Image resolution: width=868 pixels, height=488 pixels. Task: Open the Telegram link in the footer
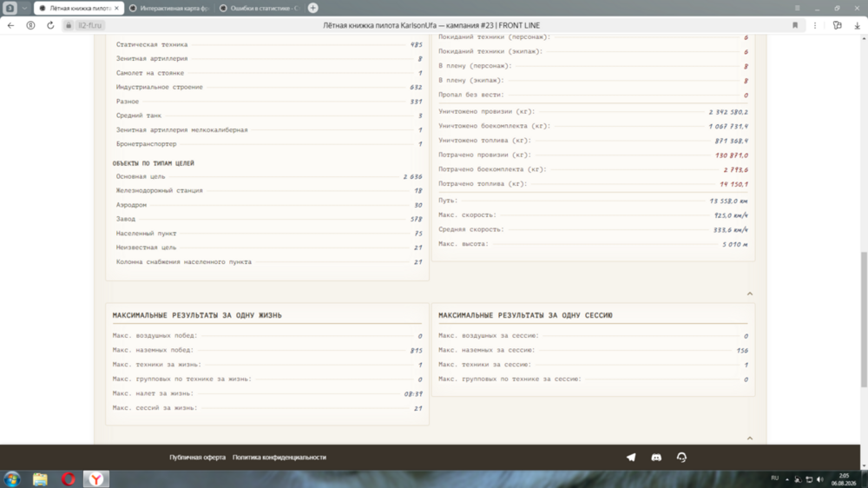coord(630,457)
